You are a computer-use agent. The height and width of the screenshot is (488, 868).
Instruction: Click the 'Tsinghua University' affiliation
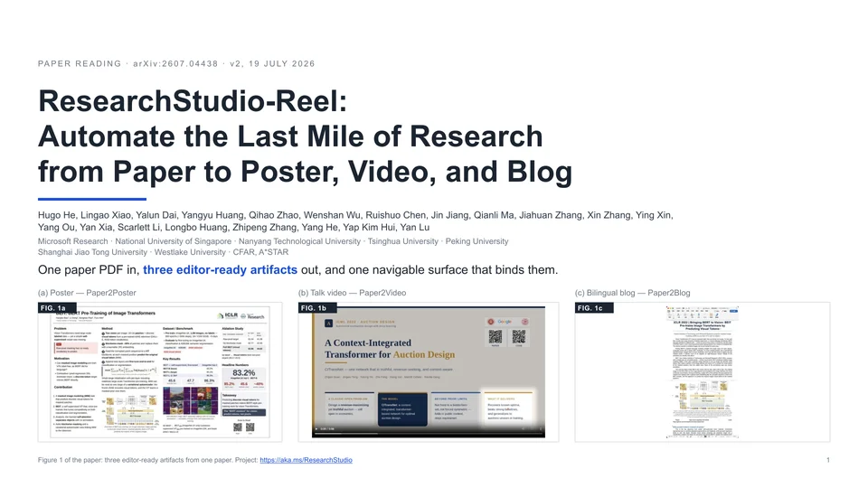(x=403, y=241)
